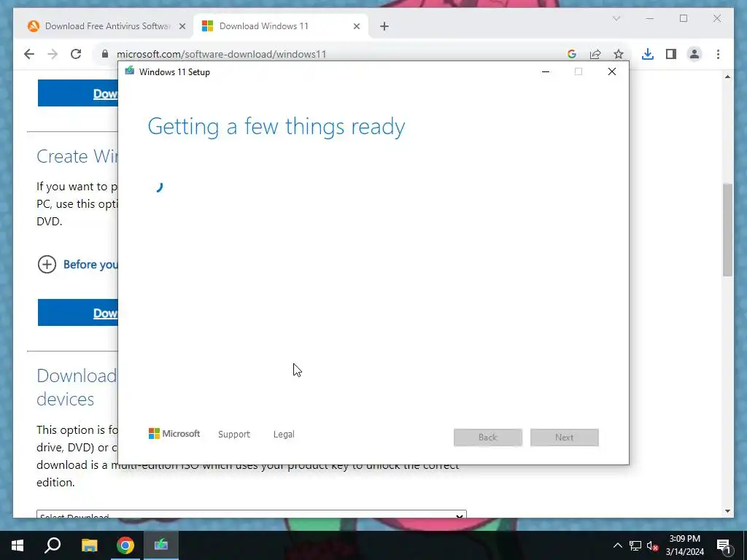
Task: Click the muted volume tray icon
Action: pos(652,545)
